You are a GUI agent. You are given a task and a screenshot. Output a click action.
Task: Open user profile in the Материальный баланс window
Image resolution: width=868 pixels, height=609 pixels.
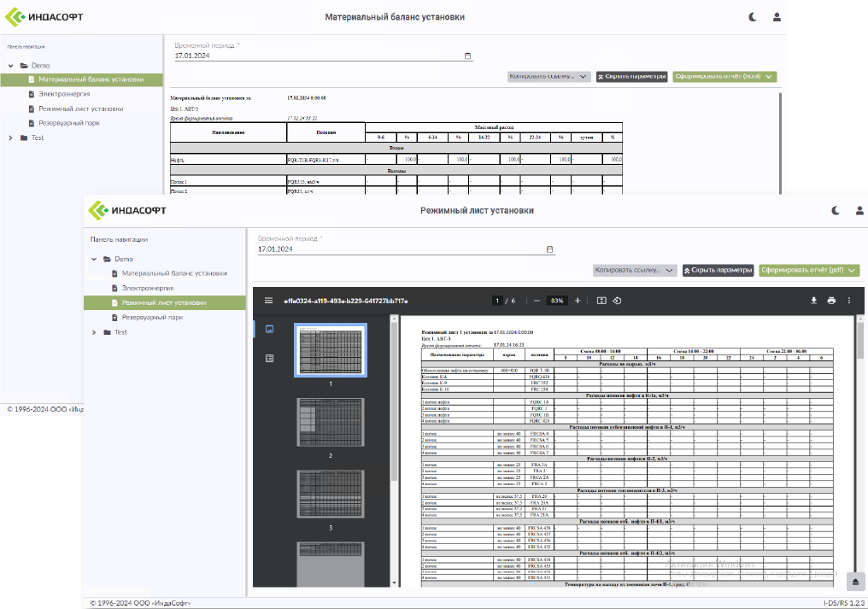tap(777, 17)
